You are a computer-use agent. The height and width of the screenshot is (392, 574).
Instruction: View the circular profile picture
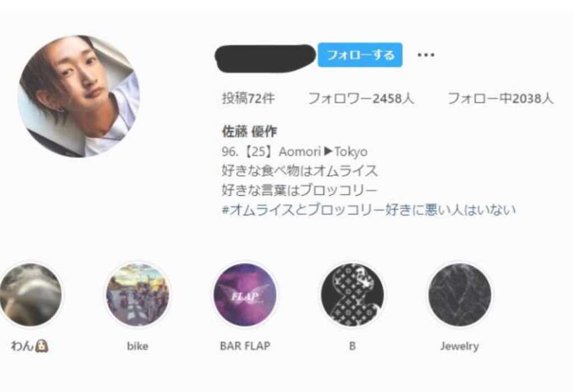(78, 96)
